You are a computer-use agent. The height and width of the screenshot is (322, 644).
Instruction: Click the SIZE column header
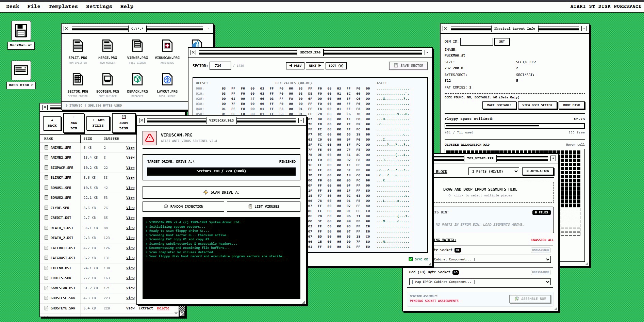click(90, 139)
